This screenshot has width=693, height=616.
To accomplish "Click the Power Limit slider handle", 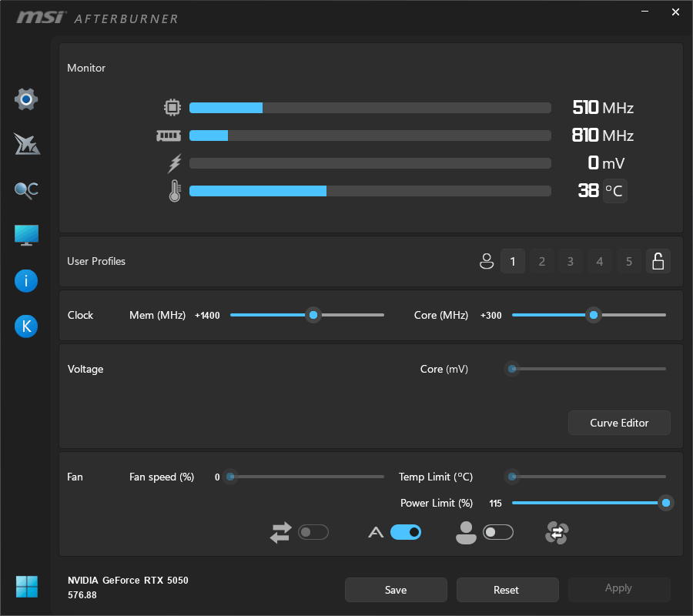I will pos(666,504).
